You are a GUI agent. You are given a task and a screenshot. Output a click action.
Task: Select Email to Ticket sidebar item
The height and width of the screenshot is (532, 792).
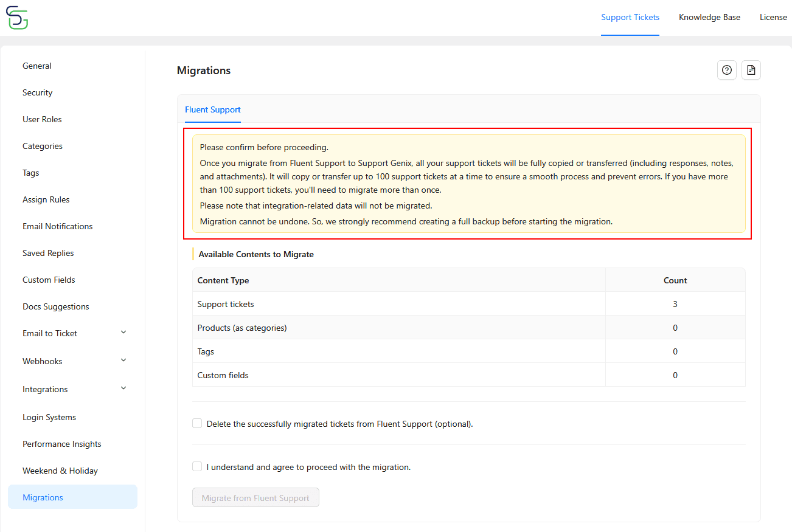(50, 333)
